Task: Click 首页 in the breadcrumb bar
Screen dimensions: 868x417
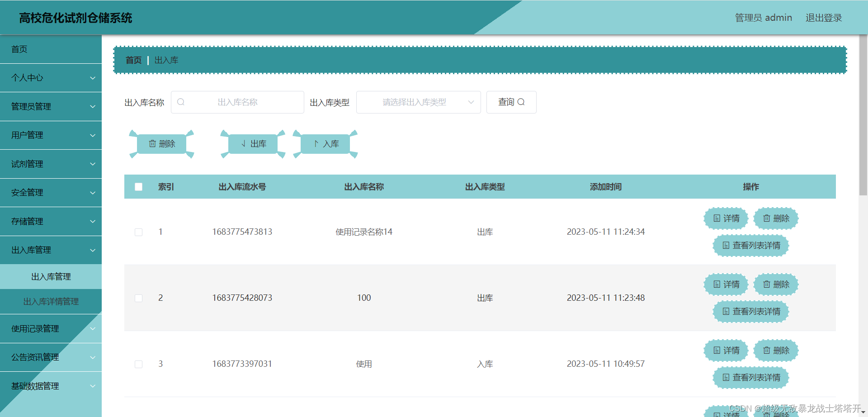Action: (133, 60)
